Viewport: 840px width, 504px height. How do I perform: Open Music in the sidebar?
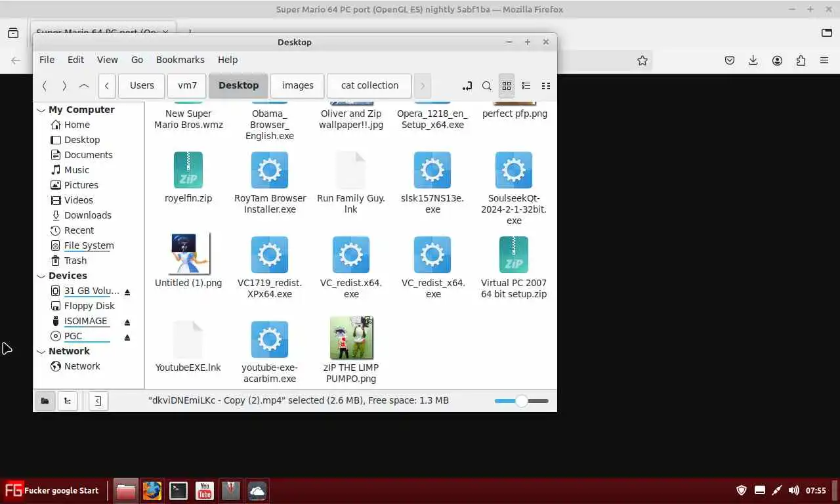click(77, 170)
